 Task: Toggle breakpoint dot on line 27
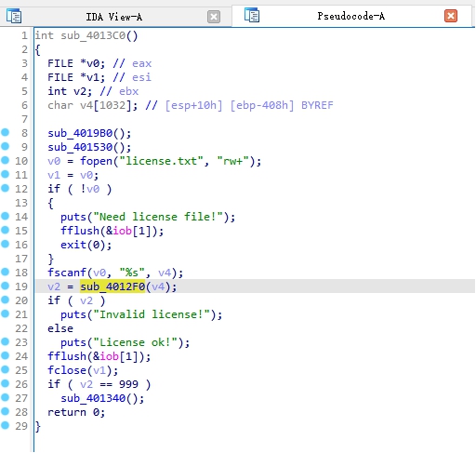pos(6,397)
